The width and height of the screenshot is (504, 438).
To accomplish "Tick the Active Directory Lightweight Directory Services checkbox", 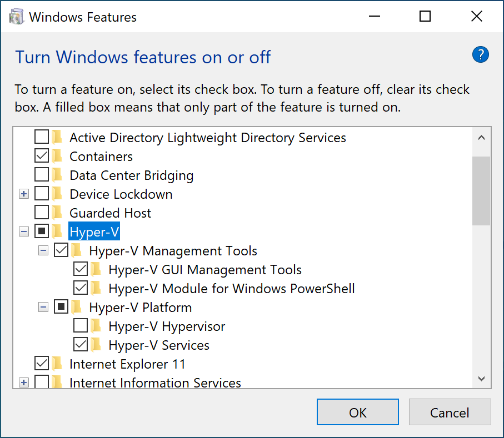I will coord(42,138).
